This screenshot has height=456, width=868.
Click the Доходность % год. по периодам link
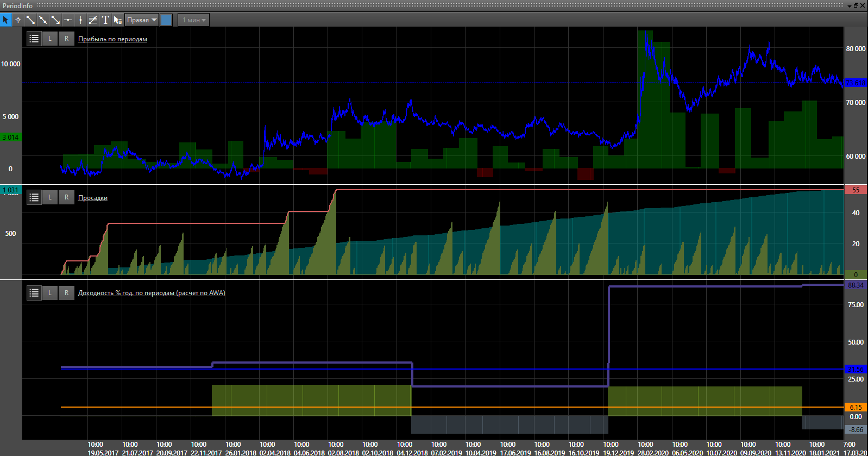coord(152,293)
